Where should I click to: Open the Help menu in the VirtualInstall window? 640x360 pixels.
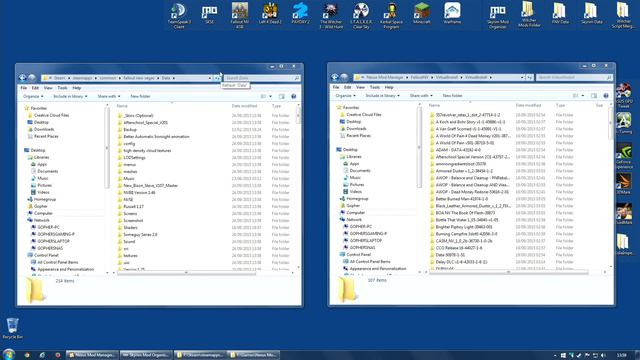(389, 87)
